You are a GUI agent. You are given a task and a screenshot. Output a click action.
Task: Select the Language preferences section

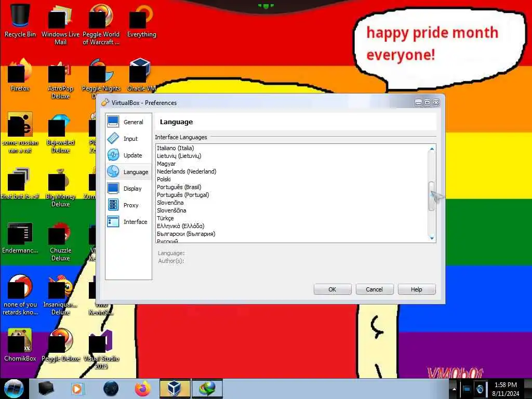[x=128, y=171]
